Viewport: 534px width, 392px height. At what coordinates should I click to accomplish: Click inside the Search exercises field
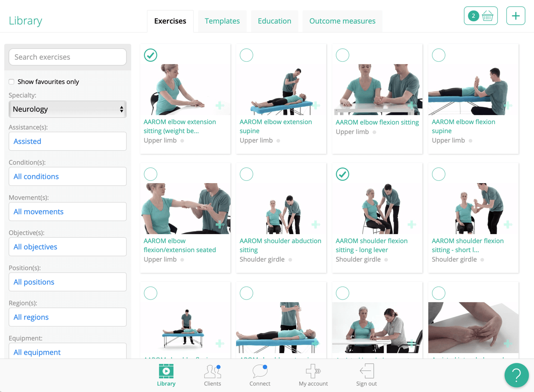67,57
